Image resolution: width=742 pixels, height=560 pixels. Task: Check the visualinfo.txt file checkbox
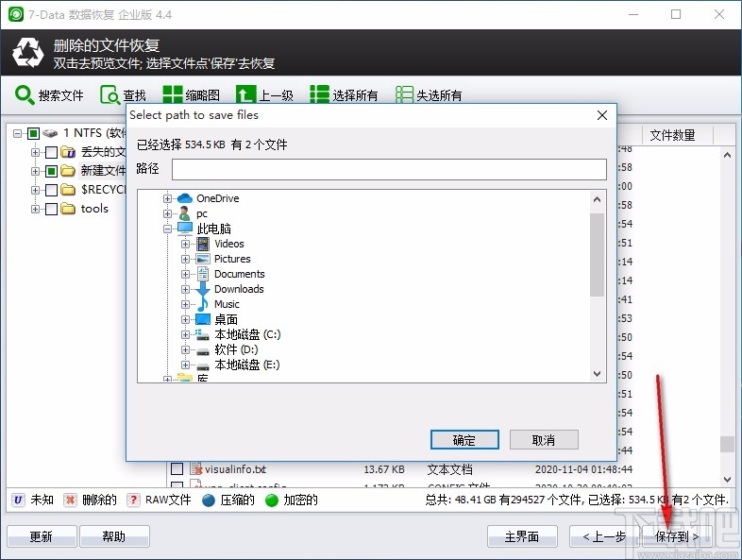coord(177,468)
